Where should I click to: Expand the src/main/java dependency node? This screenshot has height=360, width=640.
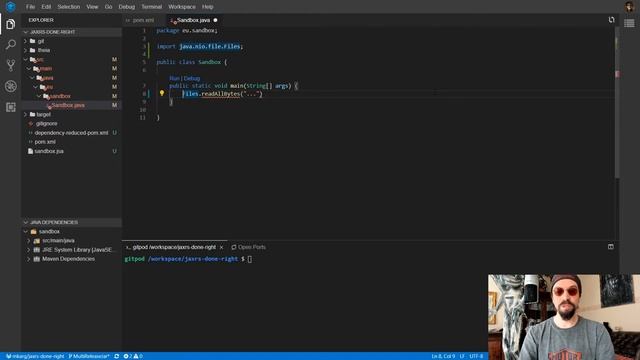pyautogui.click(x=29, y=241)
